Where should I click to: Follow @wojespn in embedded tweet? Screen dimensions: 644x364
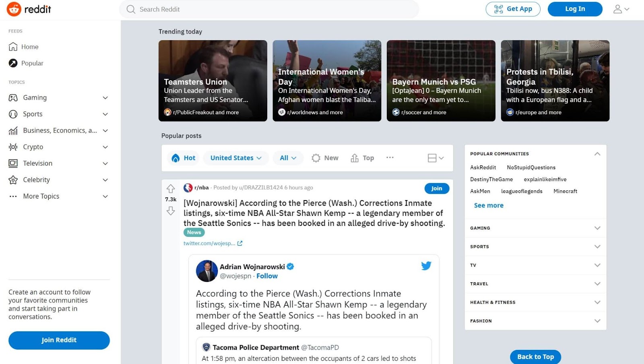pos(267,276)
